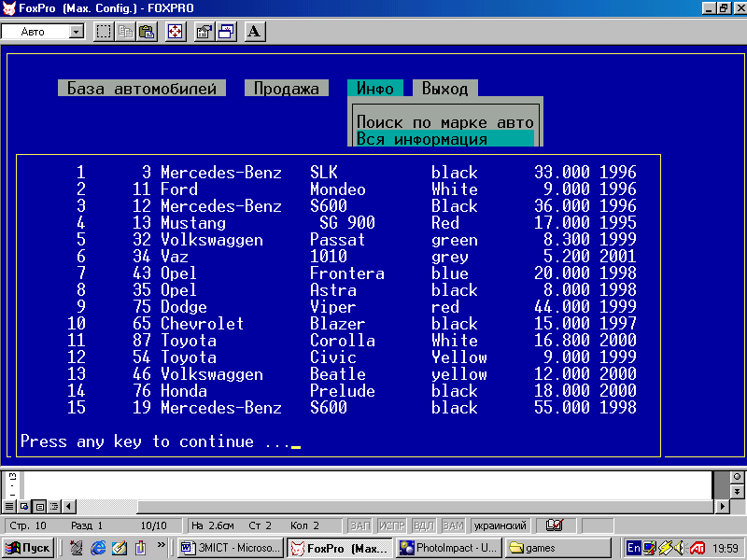
Task: Click the Paste clipboard toolbar icon
Action: pos(147,32)
